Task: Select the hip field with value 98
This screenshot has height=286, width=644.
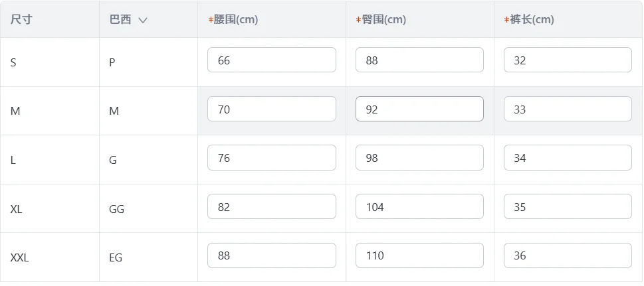Action: 419,158
